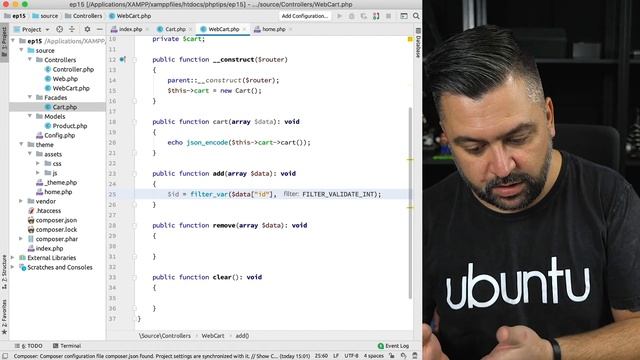Click UTF-8 encoding in status bar
The height and width of the screenshot is (360, 640).
[x=351, y=356]
